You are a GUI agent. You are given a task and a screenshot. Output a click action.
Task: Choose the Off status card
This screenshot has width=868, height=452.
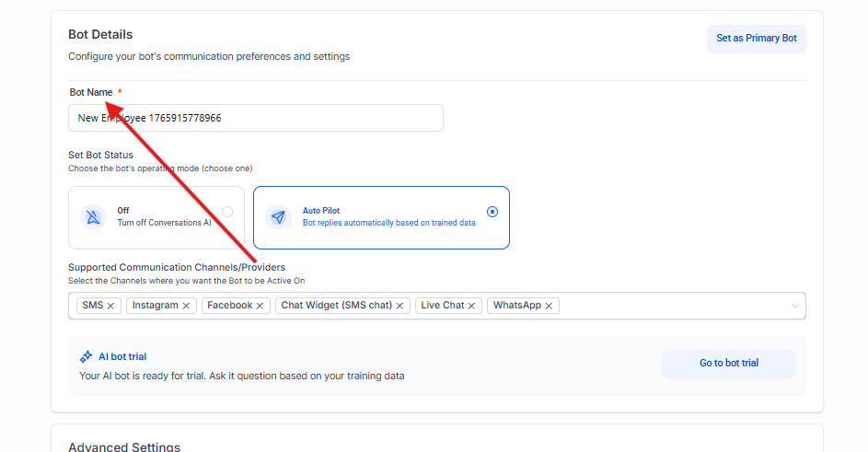[156, 217]
